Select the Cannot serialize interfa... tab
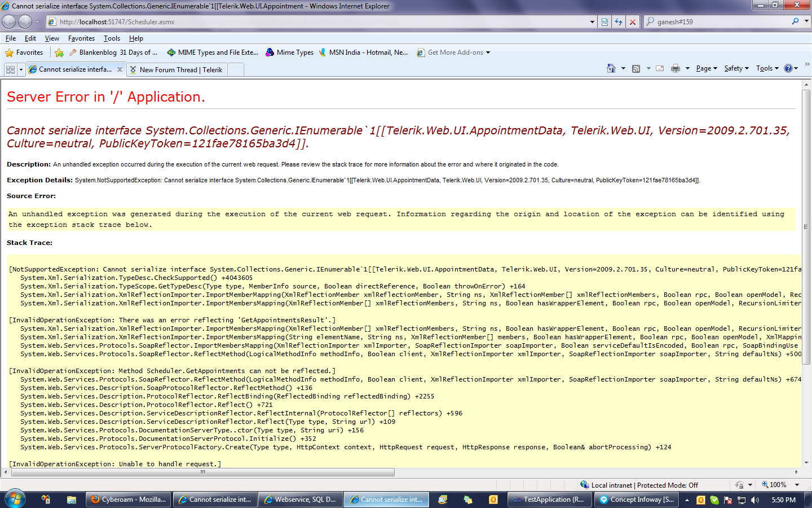 click(75, 69)
